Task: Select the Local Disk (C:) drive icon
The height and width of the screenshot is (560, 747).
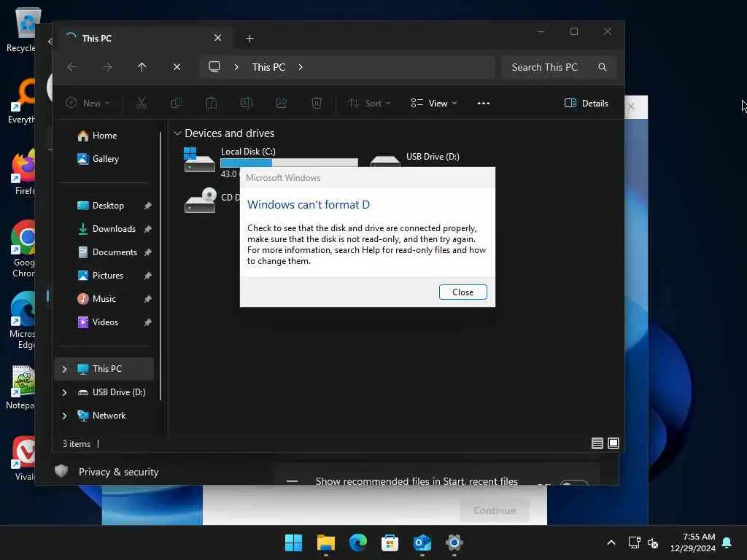Action: pyautogui.click(x=199, y=160)
